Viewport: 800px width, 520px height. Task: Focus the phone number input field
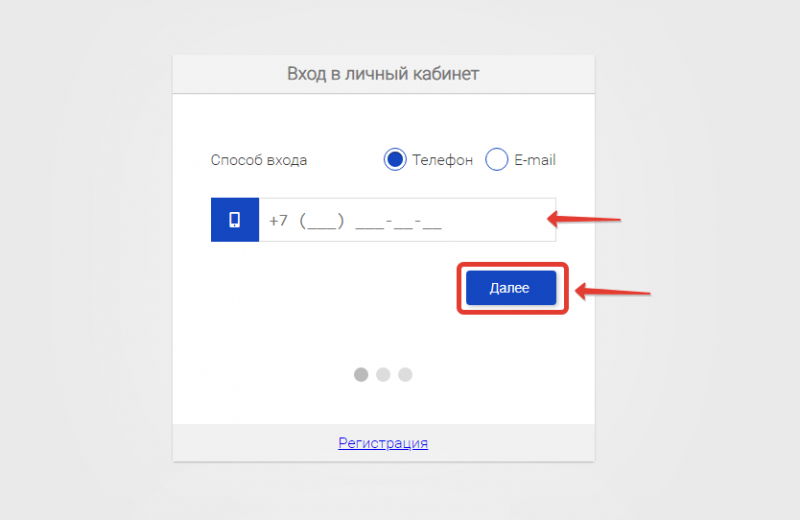point(407,219)
